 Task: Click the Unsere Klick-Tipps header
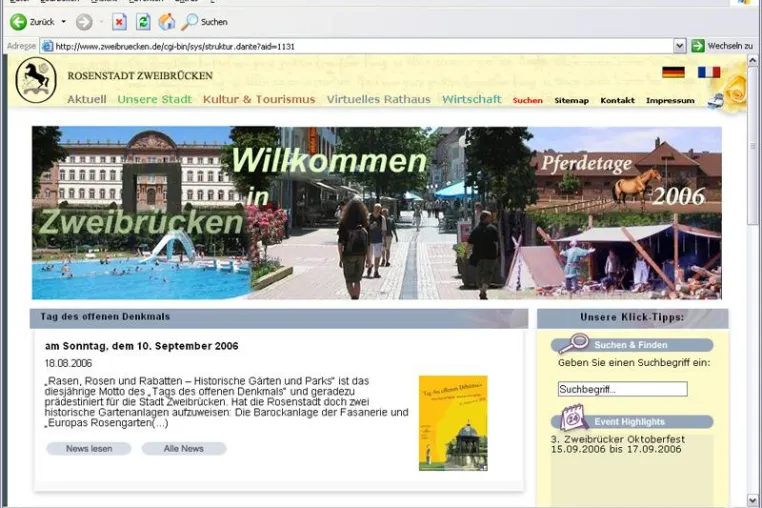tap(632, 317)
